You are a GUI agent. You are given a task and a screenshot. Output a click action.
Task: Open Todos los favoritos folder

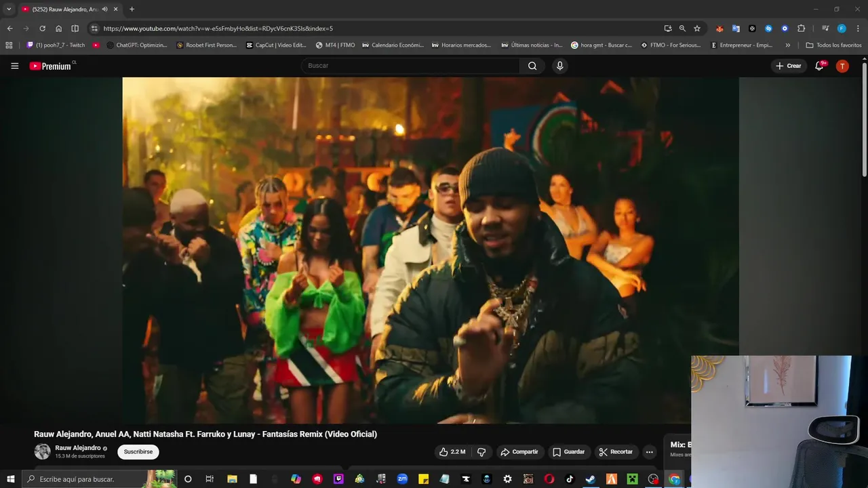click(833, 45)
